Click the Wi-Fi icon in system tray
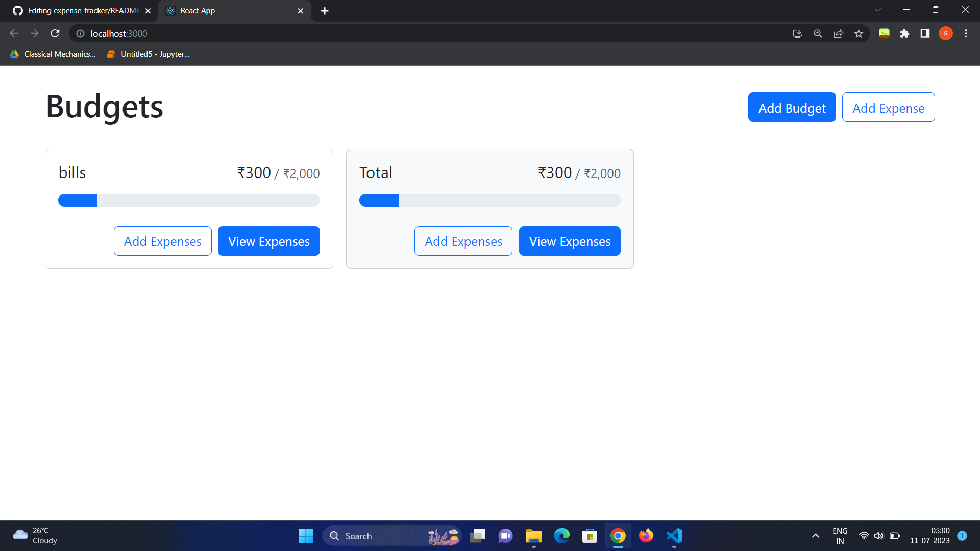Image resolution: width=980 pixels, height=551 pixels. [864, 535]
